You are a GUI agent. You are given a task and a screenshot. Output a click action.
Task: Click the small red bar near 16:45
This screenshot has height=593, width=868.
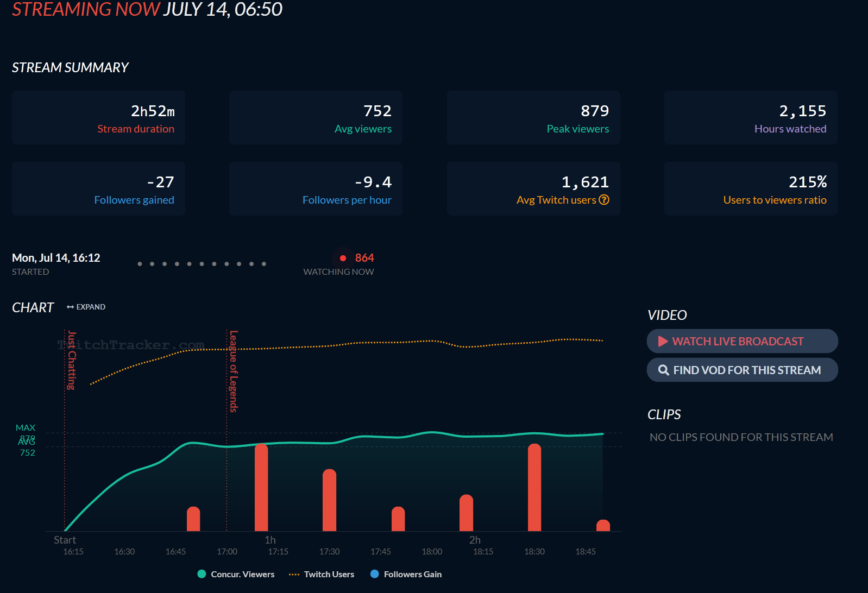[x=193, y=519]
